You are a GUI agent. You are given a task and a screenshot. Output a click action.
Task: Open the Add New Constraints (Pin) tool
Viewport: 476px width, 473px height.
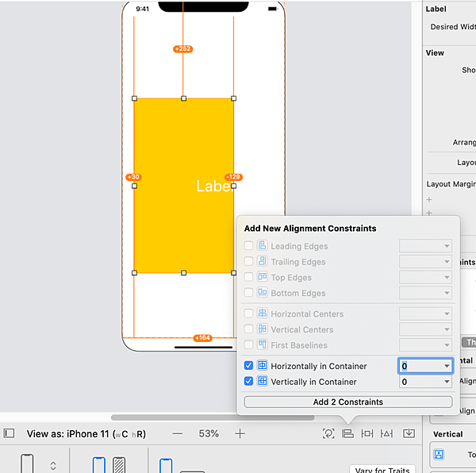coord(367,433)
